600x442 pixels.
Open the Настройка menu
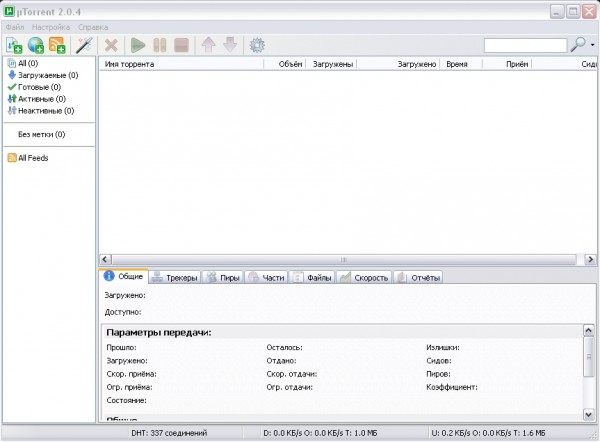click(51, 27)
